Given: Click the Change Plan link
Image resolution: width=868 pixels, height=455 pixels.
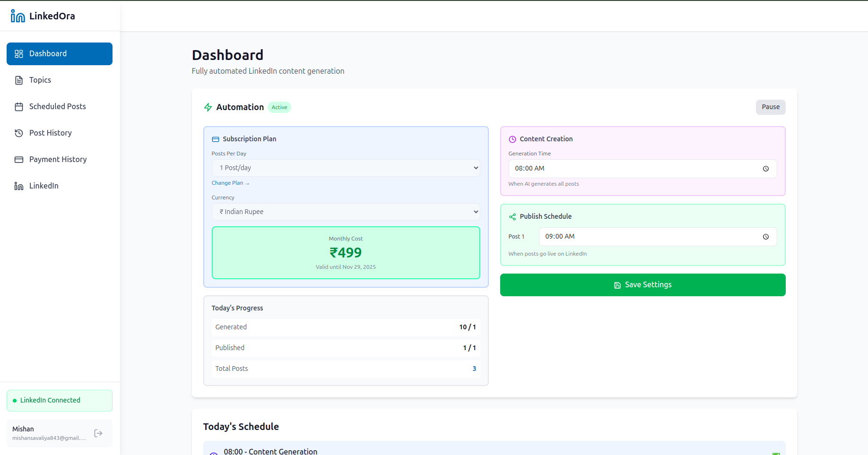Looking at the screenshot, I should click(230, 183).
